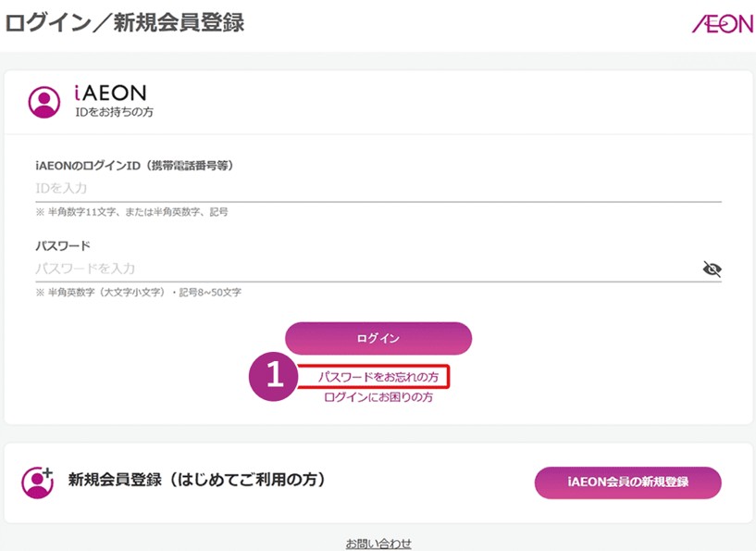Click the purple number 1 step badge
The height and width of the screenshot is (551, 756).
point(272,376)
